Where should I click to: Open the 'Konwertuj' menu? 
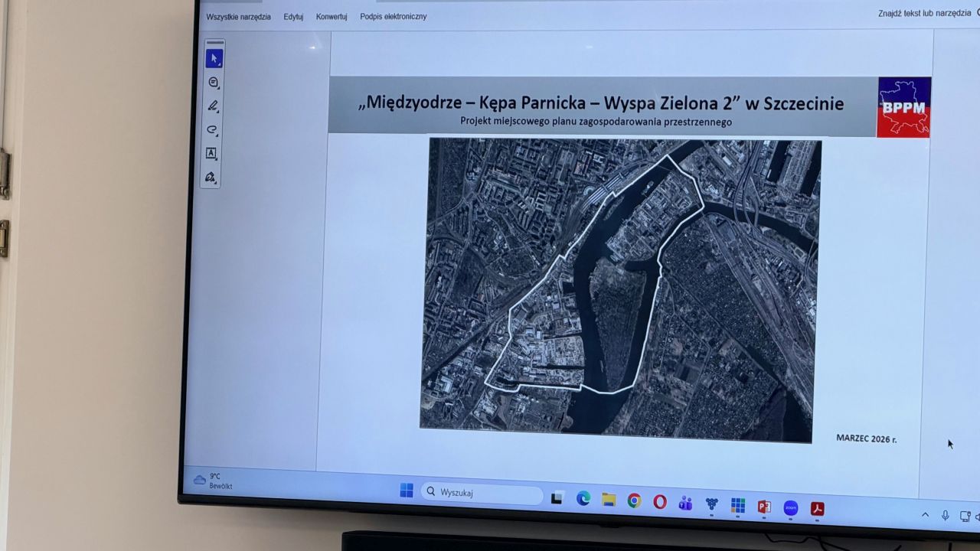coord(332,17)
